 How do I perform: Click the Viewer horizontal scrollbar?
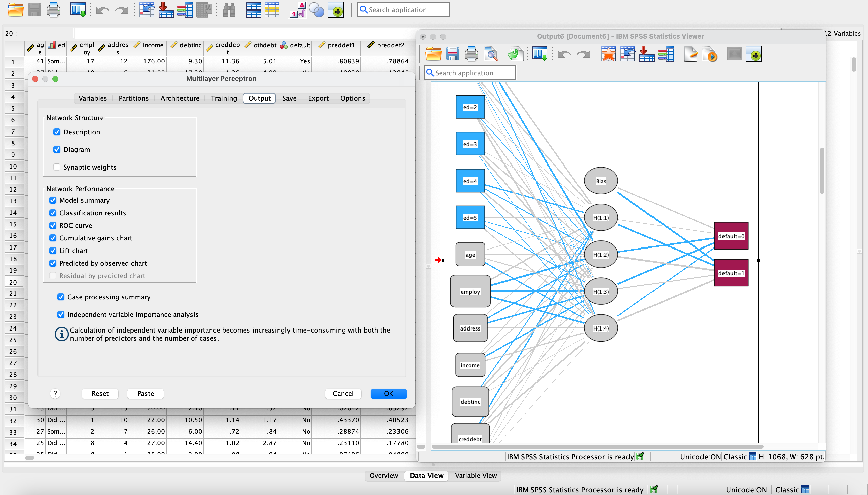[x=597, y=446]
